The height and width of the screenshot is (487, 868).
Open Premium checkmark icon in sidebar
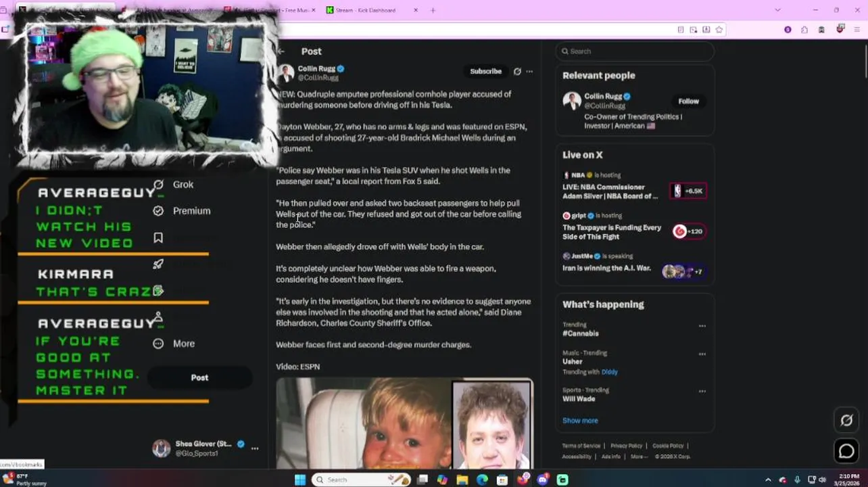158,211
